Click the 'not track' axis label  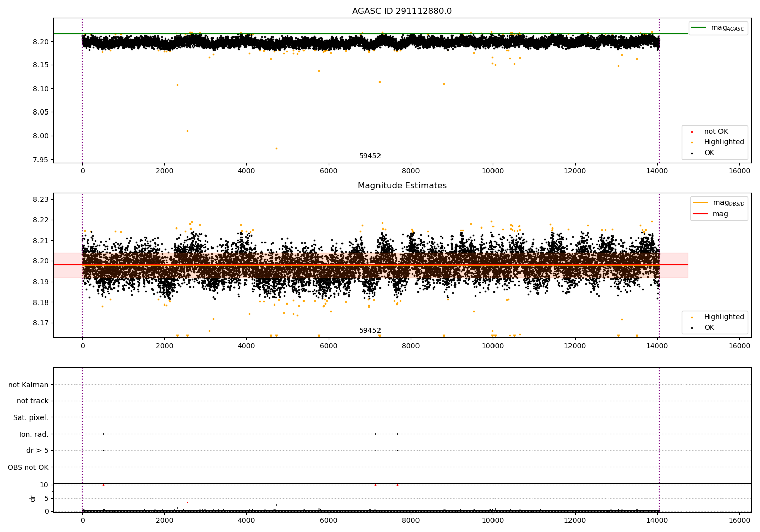click(32, 401)
